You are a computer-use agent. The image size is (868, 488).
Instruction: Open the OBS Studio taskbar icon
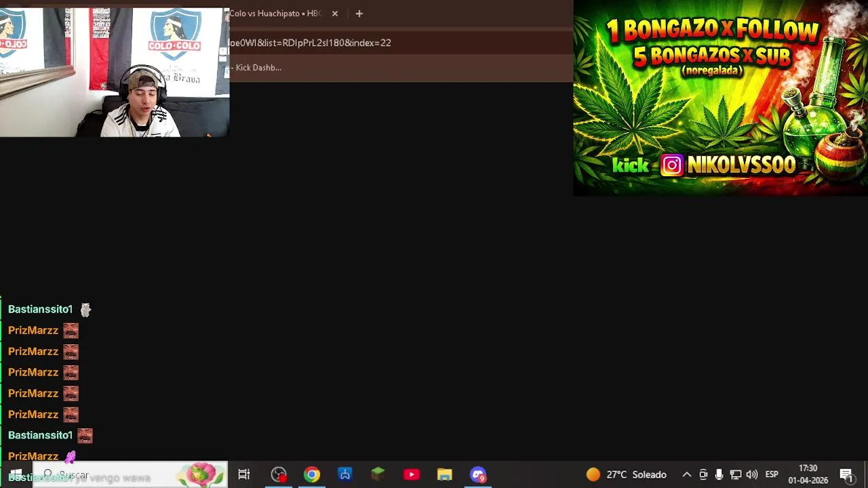click(x=279, y=474)
